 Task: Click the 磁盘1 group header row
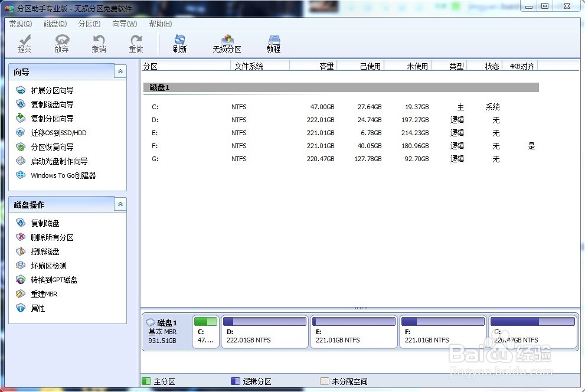coord(341,87)
